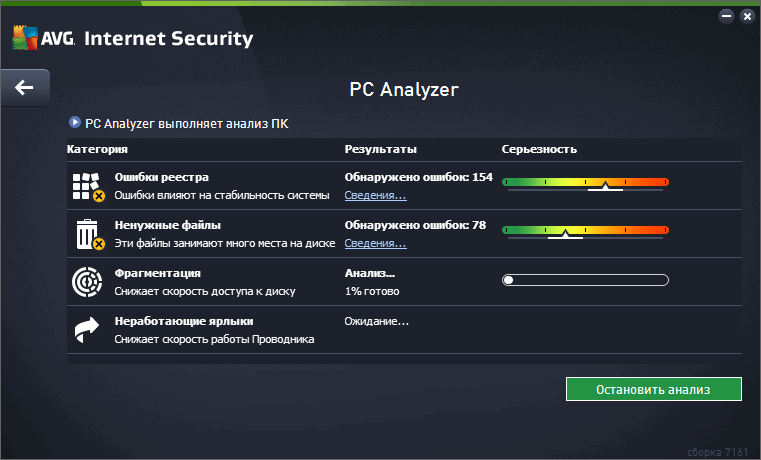The width and height of the screenshot is (761, 460).
Task: Click 'PC Analyzer выполняет анализ ПК' status line
Action: point(186,124)
